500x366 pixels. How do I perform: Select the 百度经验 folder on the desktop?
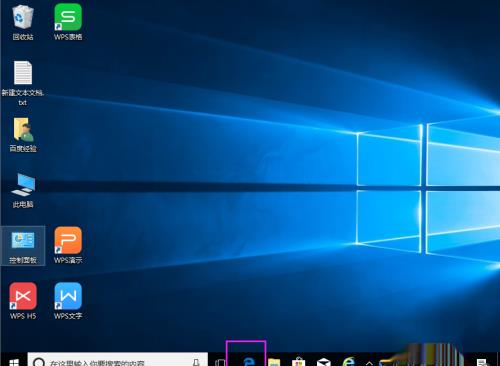[x=23, y=135]
